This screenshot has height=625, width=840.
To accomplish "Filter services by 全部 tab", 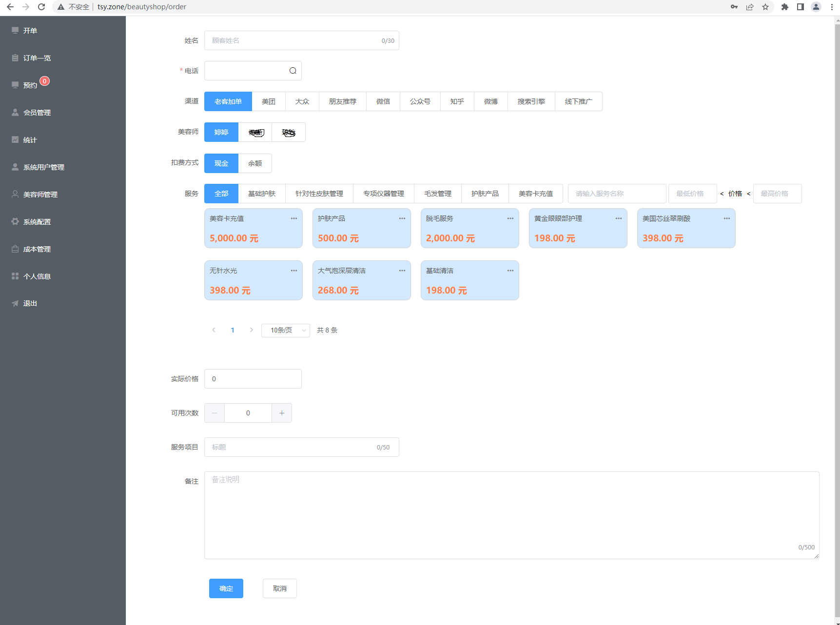I will [x=221, y=194].
